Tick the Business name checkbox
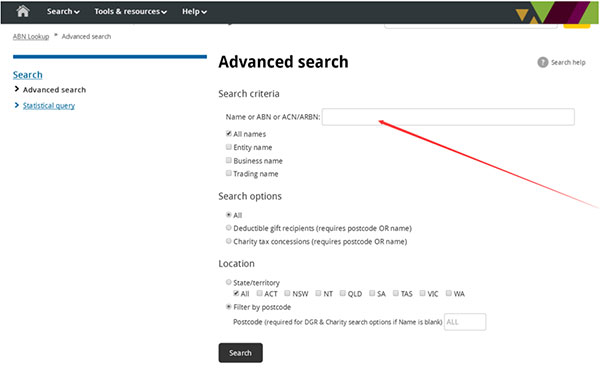 tap(229, 160)
